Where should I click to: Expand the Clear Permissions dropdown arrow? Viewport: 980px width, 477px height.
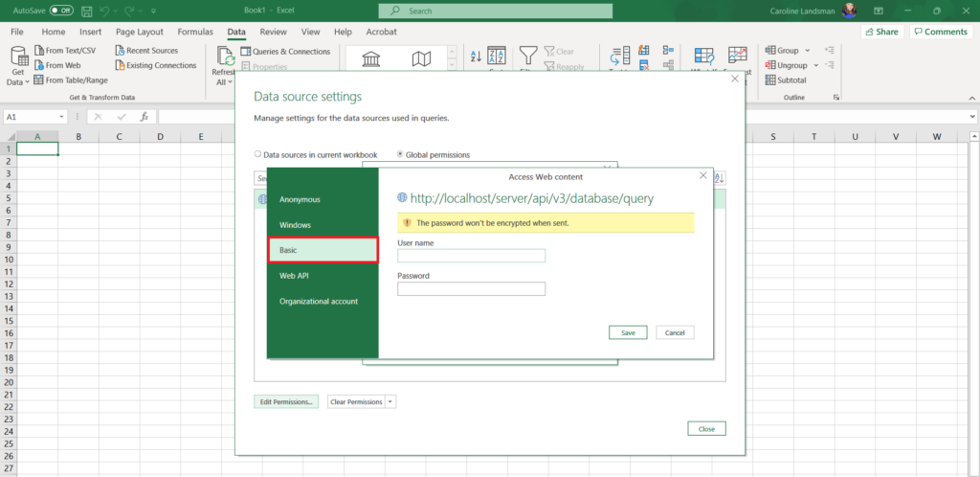coord(390,402)
